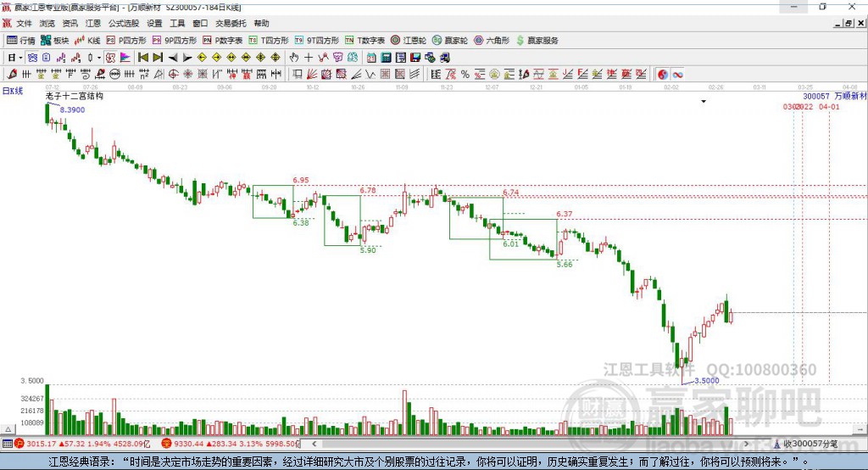The width and height of the screenshot is (868, 470).
Task: Open the 六角形 hexagon tool
Action: pyautogui.click(x=492, y=41)
